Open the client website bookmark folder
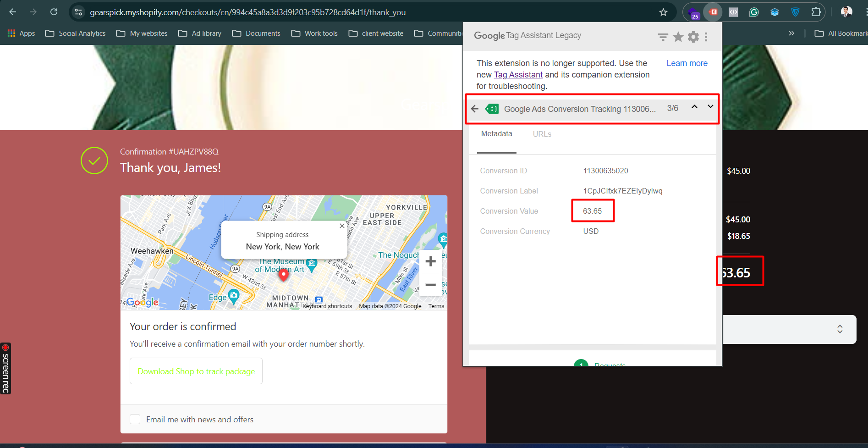The height and width of the screenshot is (448, 868). coord(376,33)
